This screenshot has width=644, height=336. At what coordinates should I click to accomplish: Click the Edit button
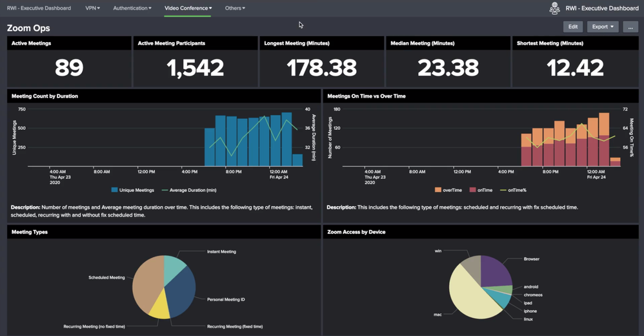pyautogui.click(x=573, y=26)
